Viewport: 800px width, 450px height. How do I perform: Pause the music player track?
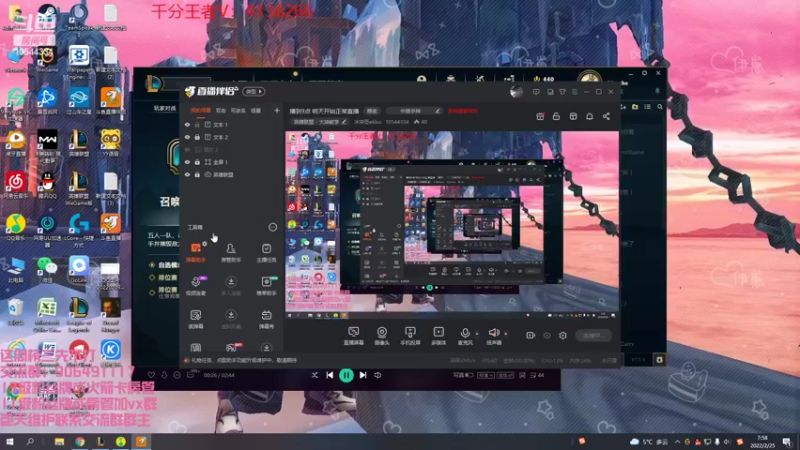click(346, 376)
